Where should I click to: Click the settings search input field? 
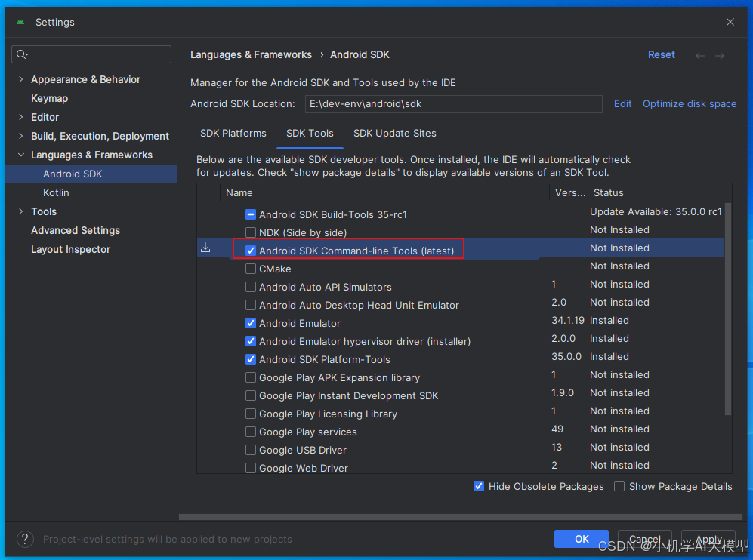[x=91, y=54]
